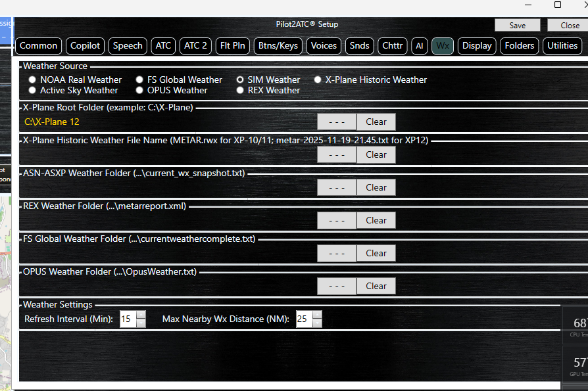Select the Wx tab
The height and width of the screenshot is (391, 588).
pyautogui.click(x=443, y=46)
